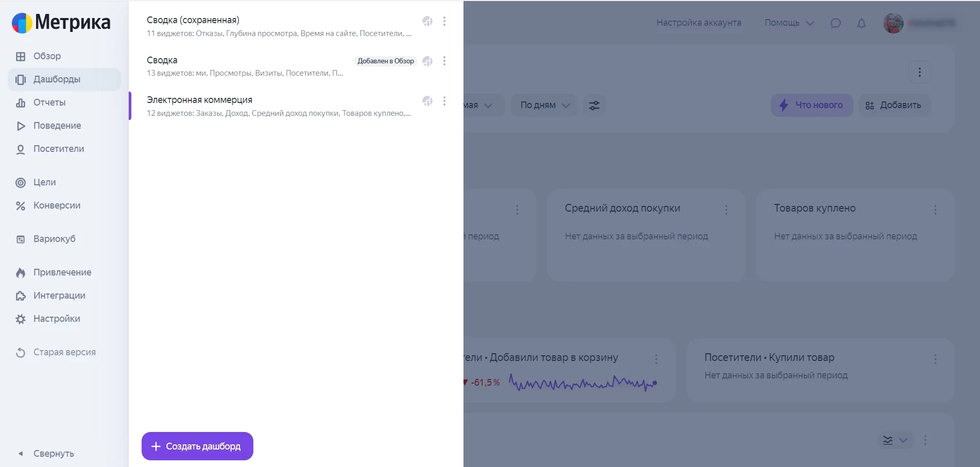Viewport: 980px width, 467px height.
Task: Open menu of Добавили товар в корзину widget
Action: tap(656, 359)
